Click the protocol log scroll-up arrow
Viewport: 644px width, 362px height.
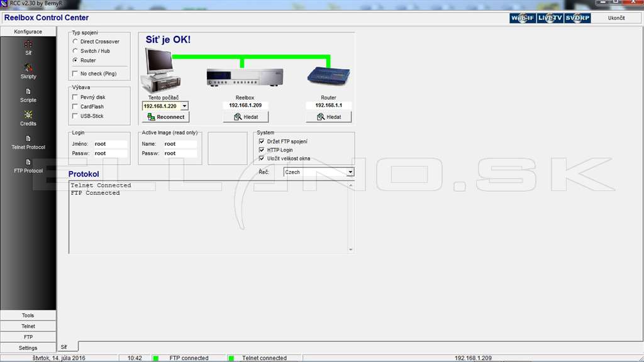(x=351, y=185)
